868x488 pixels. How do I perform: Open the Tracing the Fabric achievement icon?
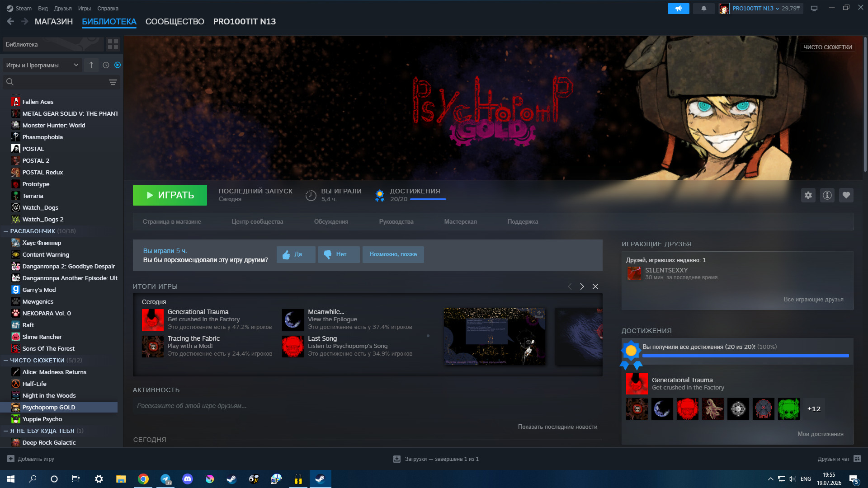click(x=153, y=347)
